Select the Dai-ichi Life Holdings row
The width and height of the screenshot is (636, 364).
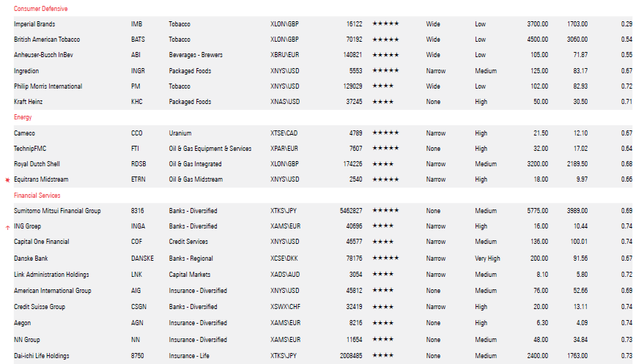tap(42, 356)
